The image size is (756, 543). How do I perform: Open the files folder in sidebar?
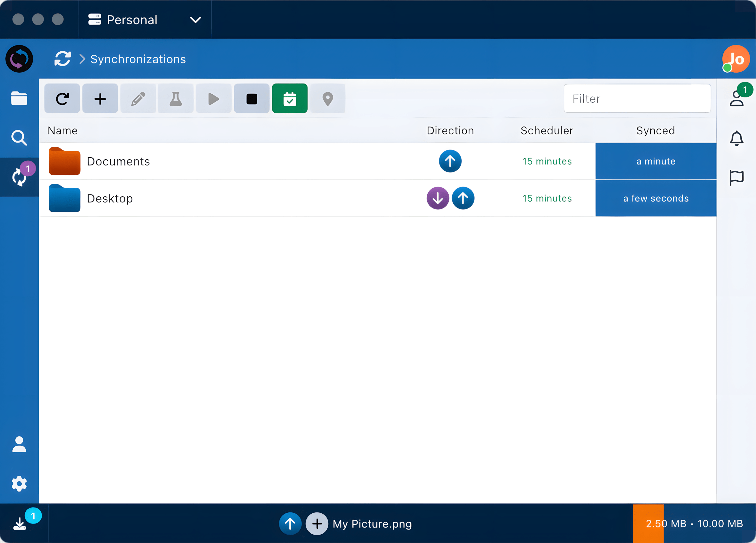(x=19, y=99)
